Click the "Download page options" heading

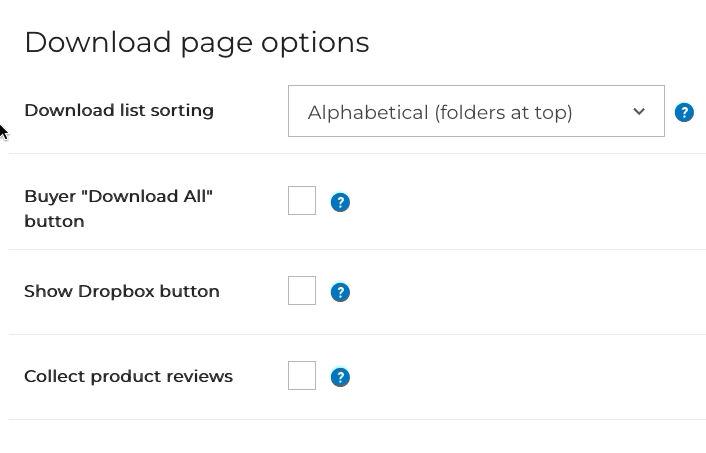click(x=197, y=42)
